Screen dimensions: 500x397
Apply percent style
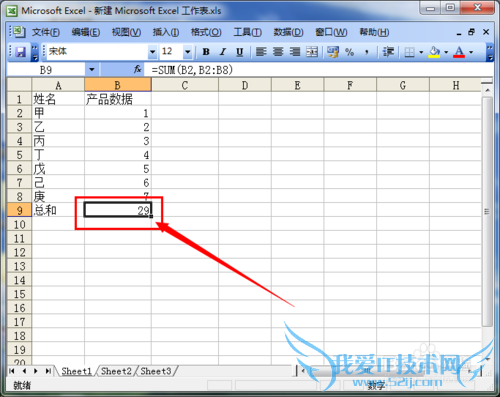tap(349, 52)
